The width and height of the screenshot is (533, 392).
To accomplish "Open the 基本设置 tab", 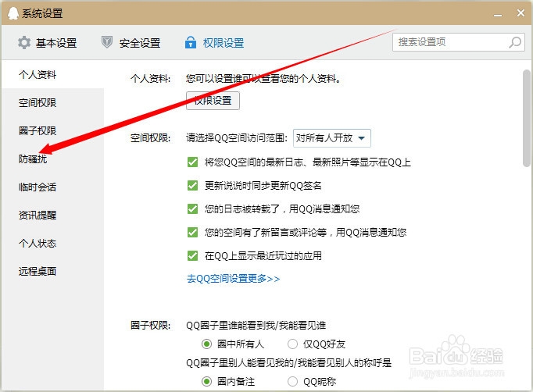I will point(47,43).
